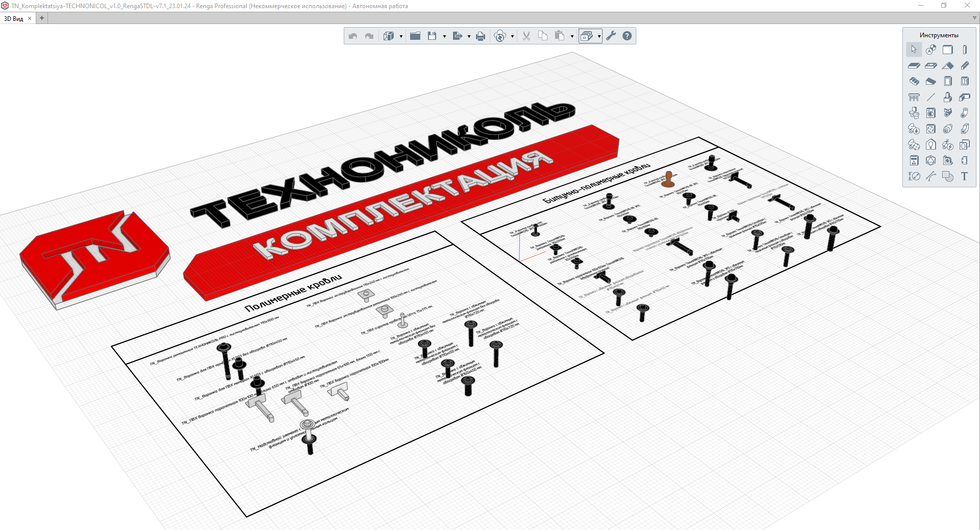The image size is (980, 530).
Task: Choose the Door tool
Action: click(948, 81)
